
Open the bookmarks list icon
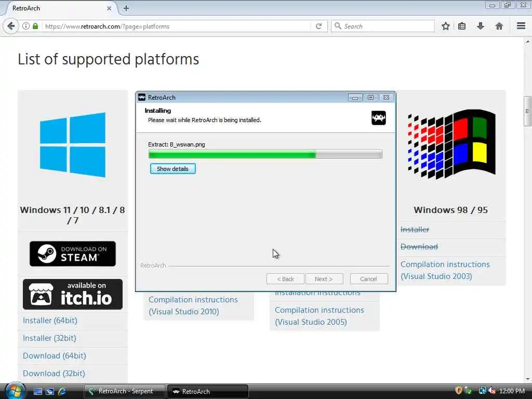pyautogui.click(x=462, y=26)
